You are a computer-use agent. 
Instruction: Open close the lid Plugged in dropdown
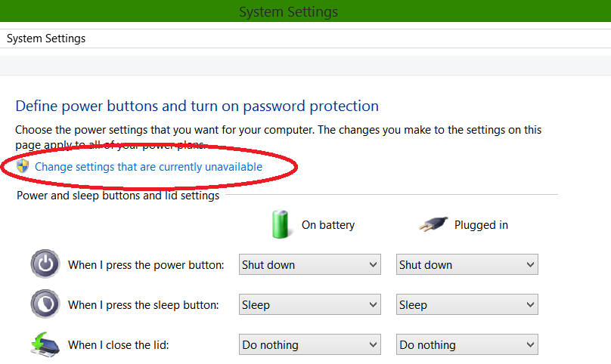467,344
